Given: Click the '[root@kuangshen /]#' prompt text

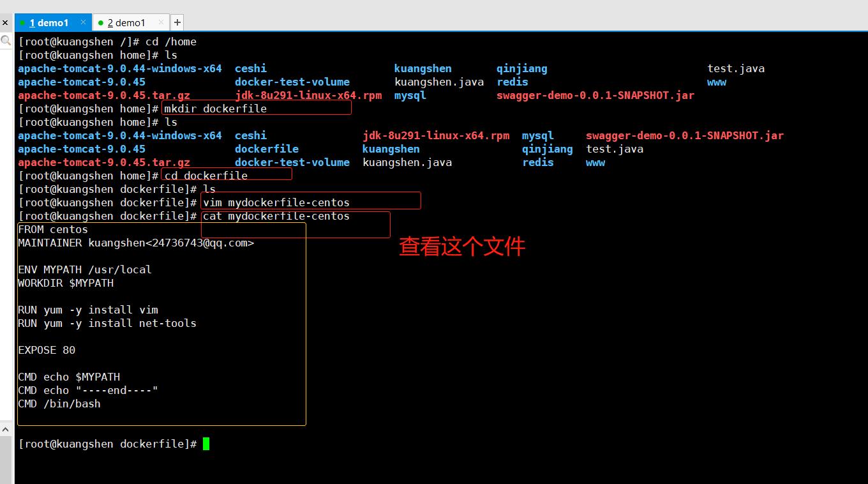Looking at the screenshot, I should pyautogui.click(x=79, y=42).
